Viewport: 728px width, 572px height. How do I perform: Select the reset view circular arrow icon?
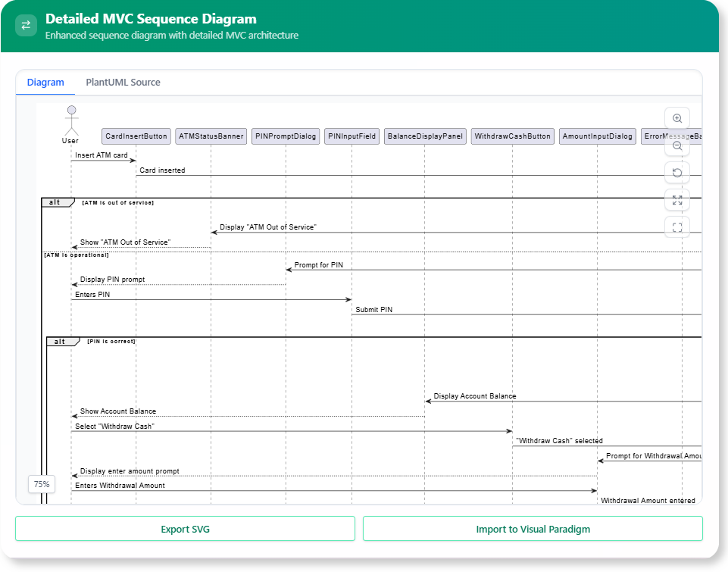coord(676,172)
